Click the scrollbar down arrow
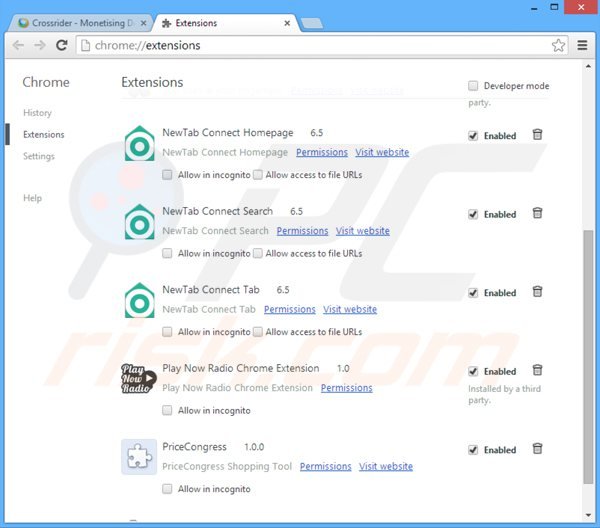The height and width of the screenshot is (528, 600). tap(588, 515)
